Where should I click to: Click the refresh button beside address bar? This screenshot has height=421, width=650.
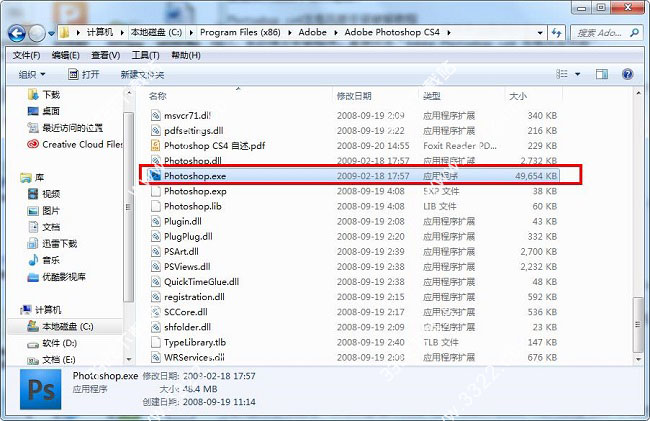point(556,33)
